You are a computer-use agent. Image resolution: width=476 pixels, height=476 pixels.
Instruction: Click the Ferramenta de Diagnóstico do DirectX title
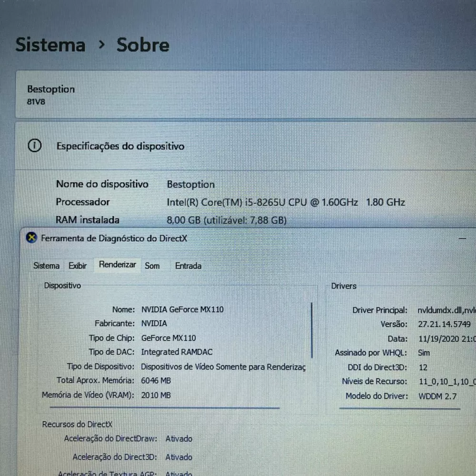[x=114, y=238]
